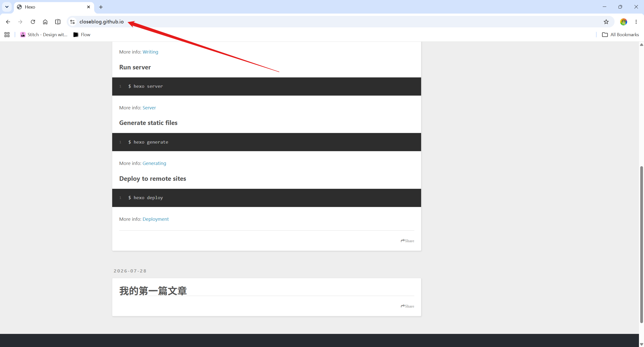Expand the tab search dropdown arrow
This screenshot has width=644, height=347.
tap(7, 7)
